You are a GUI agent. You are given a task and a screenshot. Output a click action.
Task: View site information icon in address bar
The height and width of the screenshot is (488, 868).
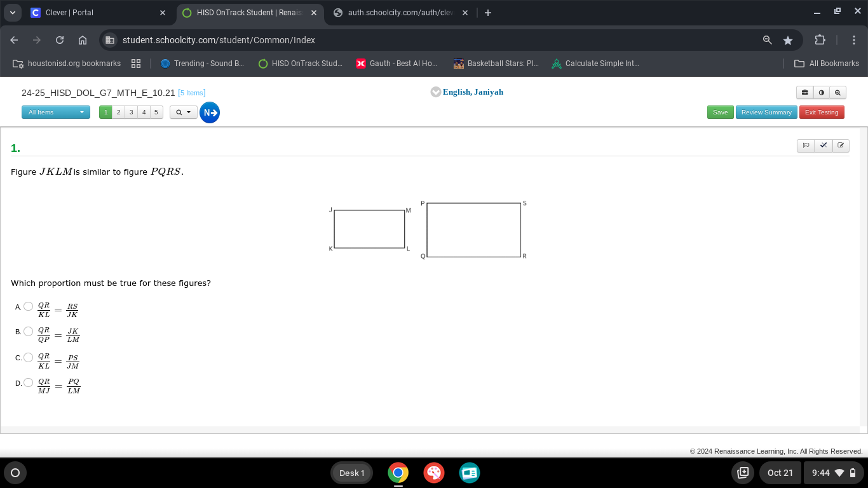110,40
